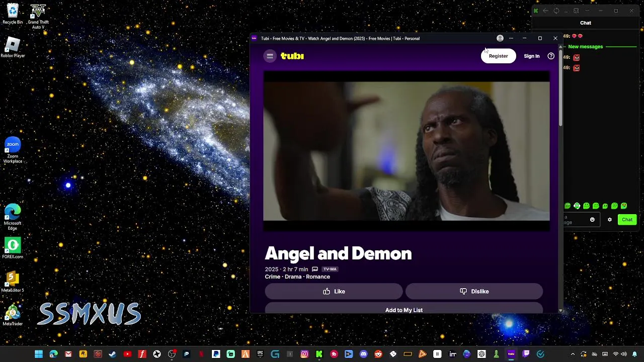The image size is (644, 362).
Task: Open Instagram from the taskbar
Action: [x=304, y=354]
